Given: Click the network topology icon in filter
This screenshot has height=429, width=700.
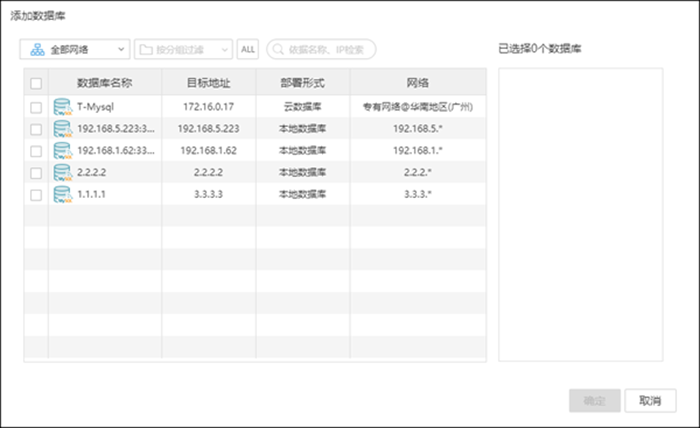Looking at the screenshot, I should point(36,49).
